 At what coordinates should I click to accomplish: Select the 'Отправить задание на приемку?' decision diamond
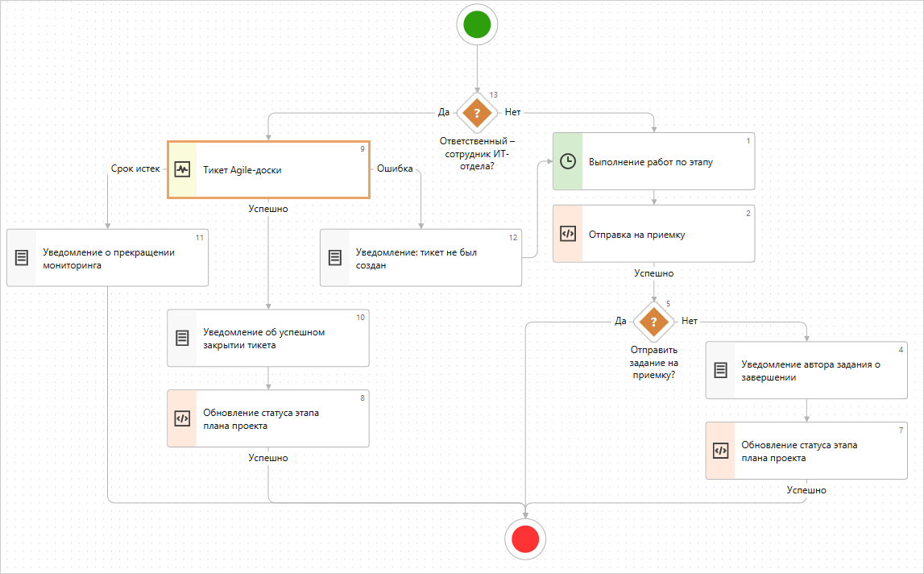[653, 322]
